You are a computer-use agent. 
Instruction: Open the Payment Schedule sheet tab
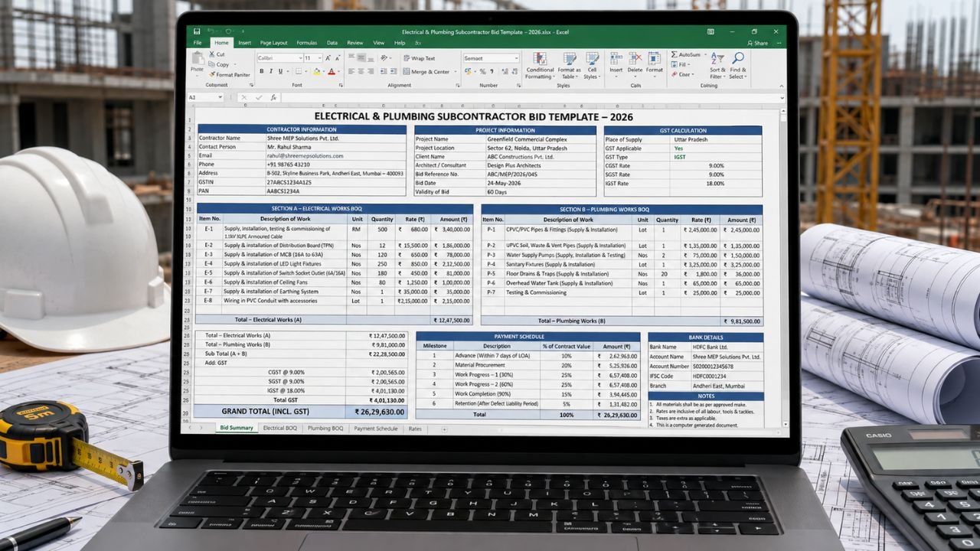coord(375,429)
